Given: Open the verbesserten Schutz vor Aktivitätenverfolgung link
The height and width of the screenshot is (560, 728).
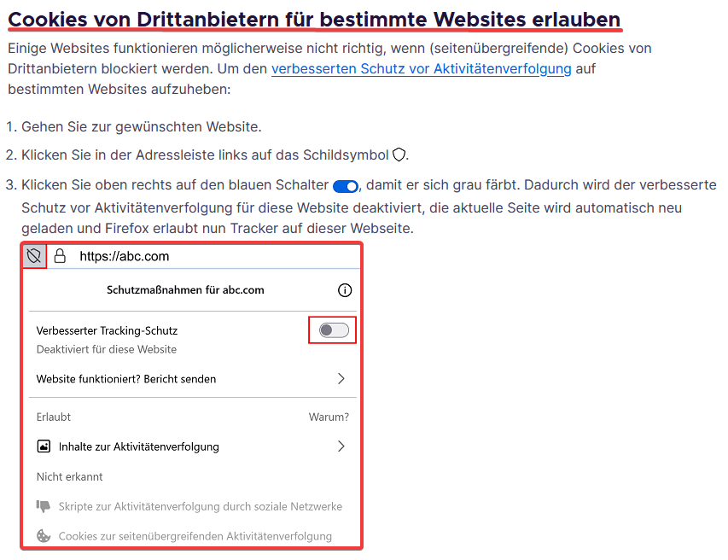Looking at the screenshot, I should pos(421,69).
